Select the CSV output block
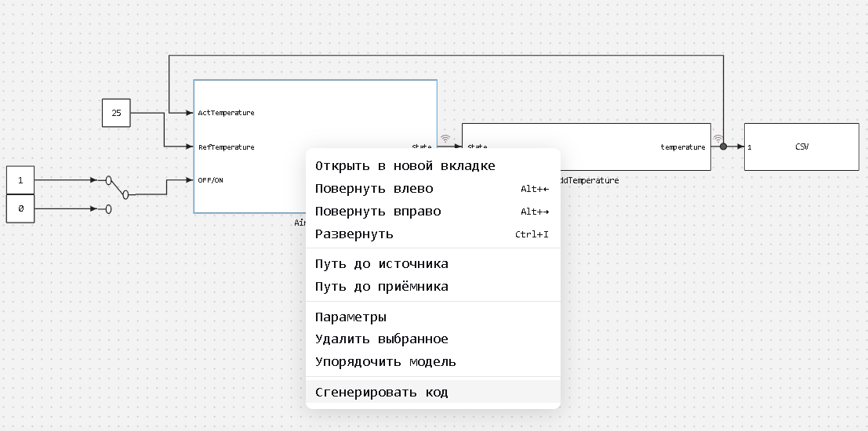Viewport: 868px width, 431px height. (x=801, y=147)
